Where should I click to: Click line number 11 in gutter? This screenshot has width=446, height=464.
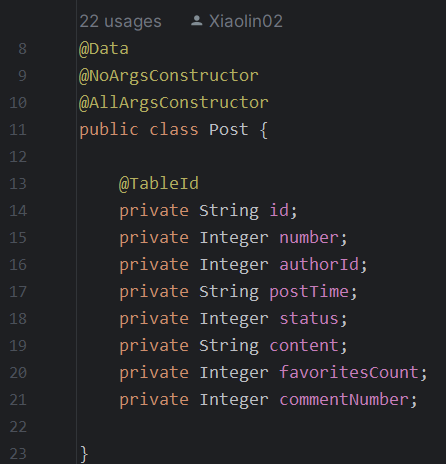(x=18, y=130)
